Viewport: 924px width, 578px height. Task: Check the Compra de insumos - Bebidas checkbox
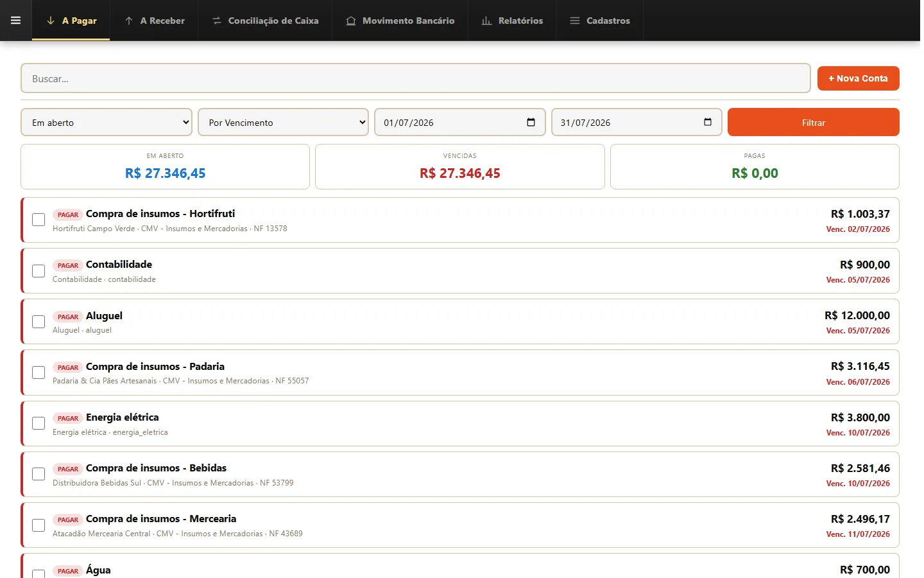tap(38, 474)
